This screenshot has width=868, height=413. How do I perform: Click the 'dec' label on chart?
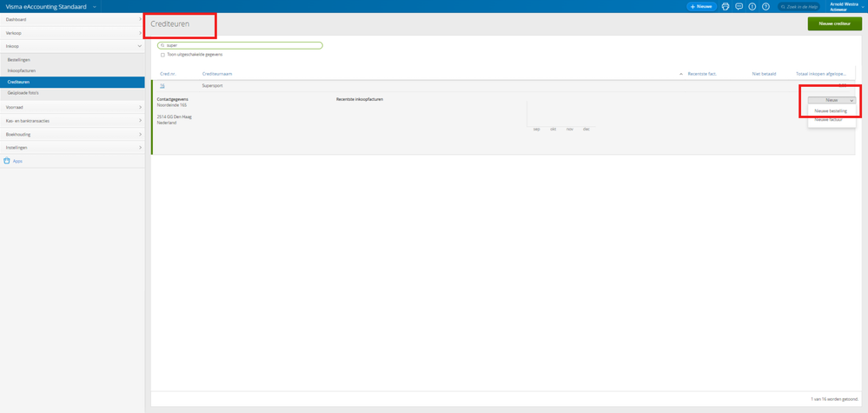(586, 129)
